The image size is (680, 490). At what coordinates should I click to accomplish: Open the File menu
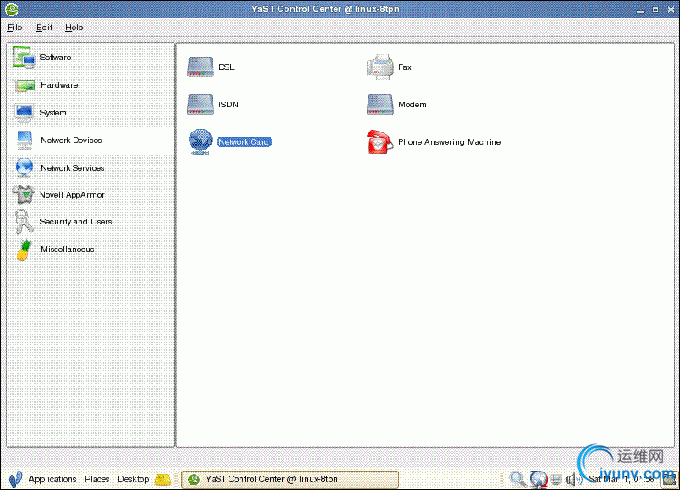click(x=14, y=27)
